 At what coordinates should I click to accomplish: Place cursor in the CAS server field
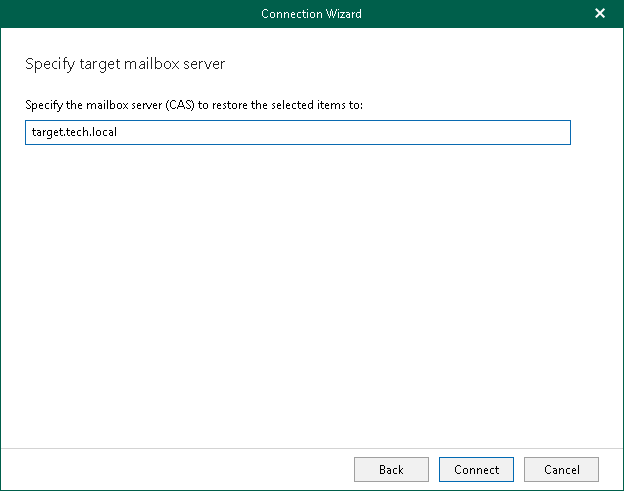tap(297, 132)
